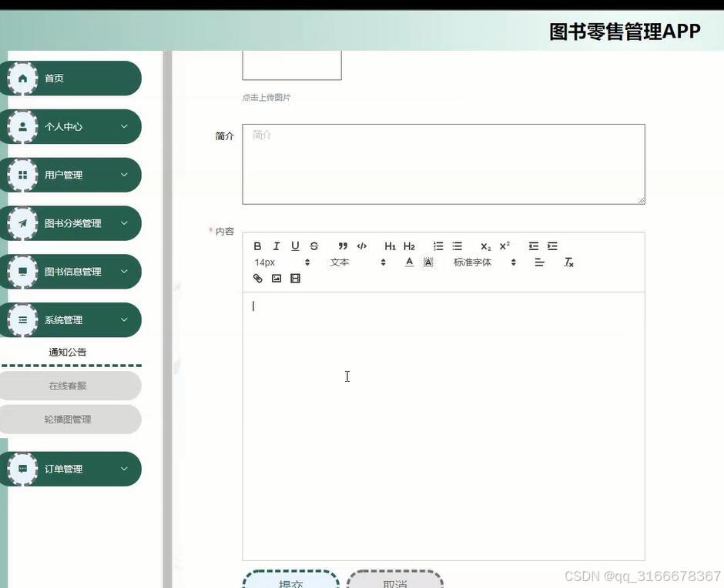Click the 提交 submit button

[x=291, y=580]
